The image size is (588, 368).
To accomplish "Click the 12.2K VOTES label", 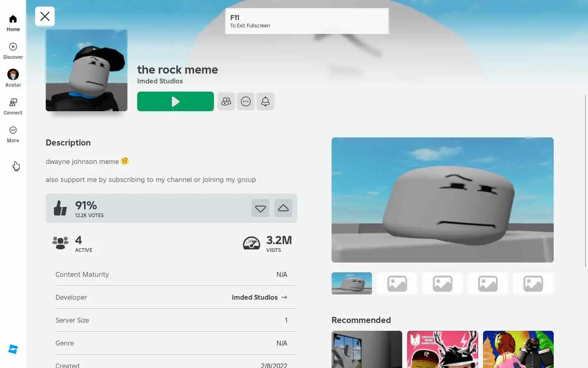I will click(x=89, y=215).
